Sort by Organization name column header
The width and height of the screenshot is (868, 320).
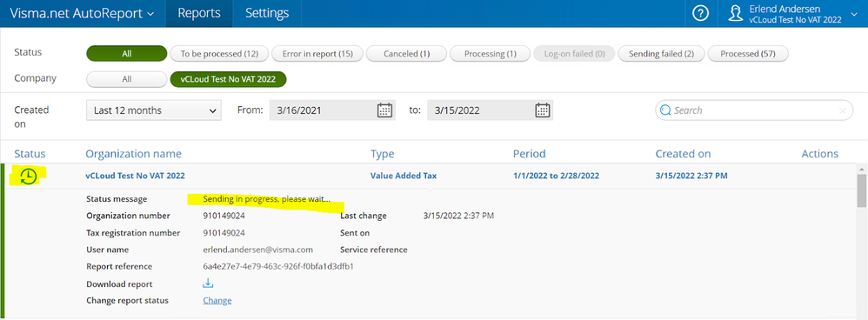click(x=133, y=154)
